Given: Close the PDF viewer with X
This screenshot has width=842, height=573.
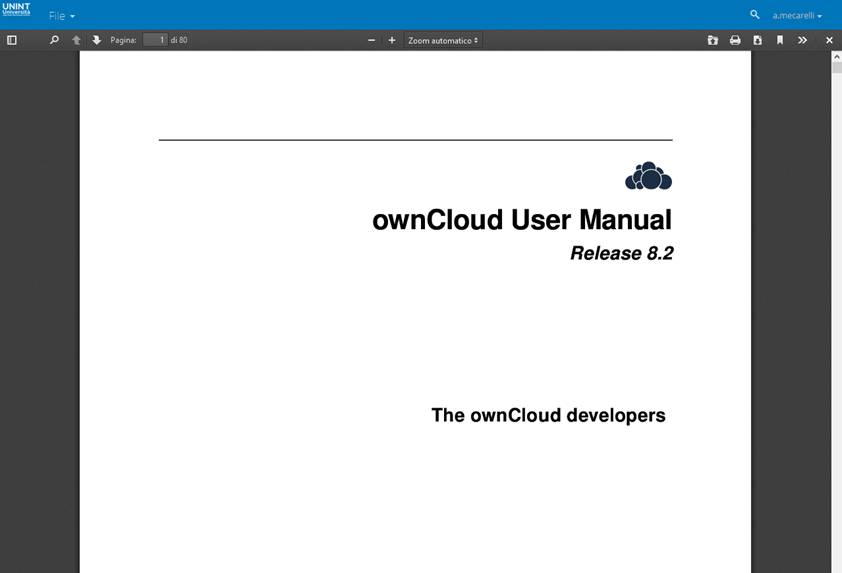Looking at the screenshot, I should click(x=829, y=40).
